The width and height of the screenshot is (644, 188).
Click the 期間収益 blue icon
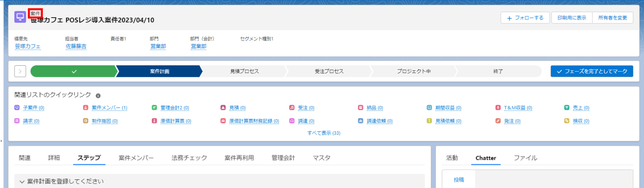[x=429, y=108]
